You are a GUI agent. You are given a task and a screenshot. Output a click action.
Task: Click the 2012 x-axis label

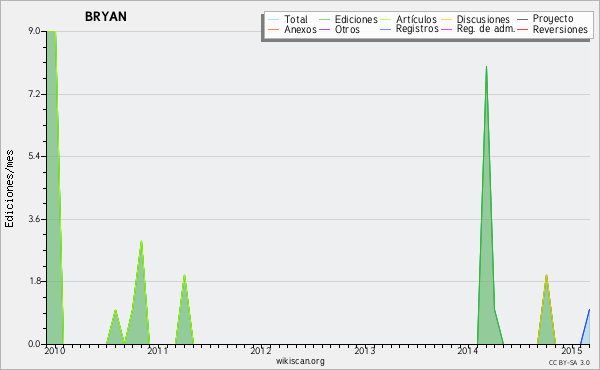tap(261, 351)
